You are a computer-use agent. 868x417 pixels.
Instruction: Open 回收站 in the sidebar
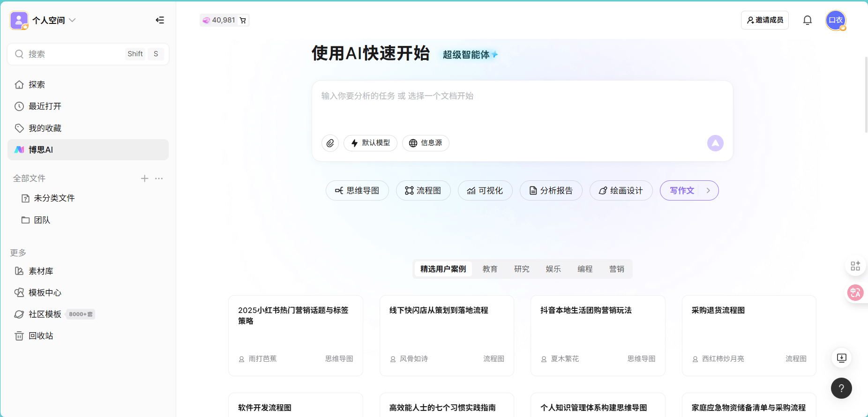(x=41, y=336)
